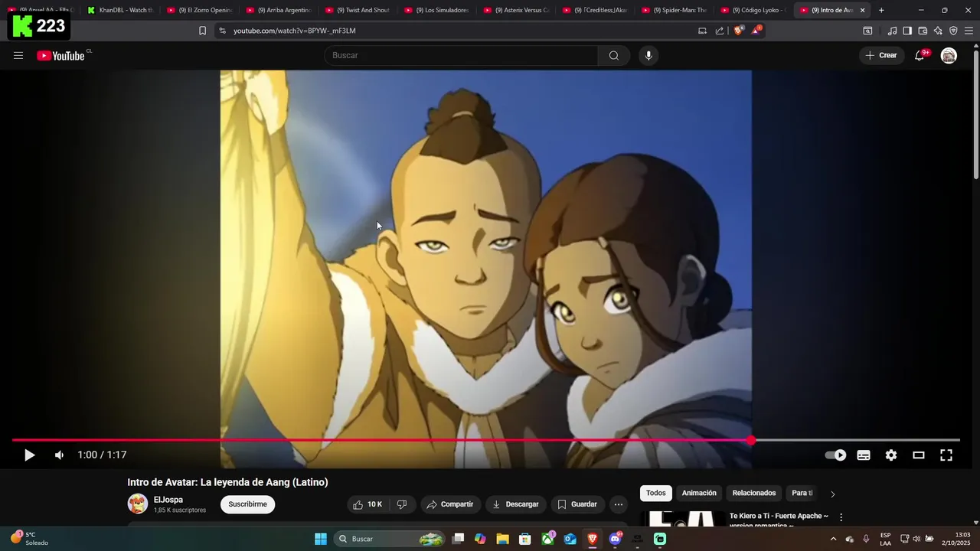
Task: Share page icon in address bar
Action: (x=720, y=31)
